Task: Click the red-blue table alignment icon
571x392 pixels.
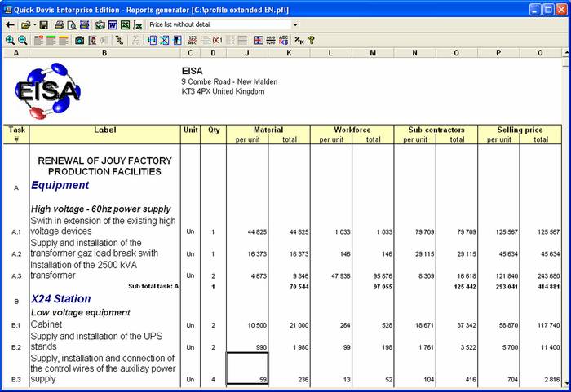Action: tap(258, 41)
